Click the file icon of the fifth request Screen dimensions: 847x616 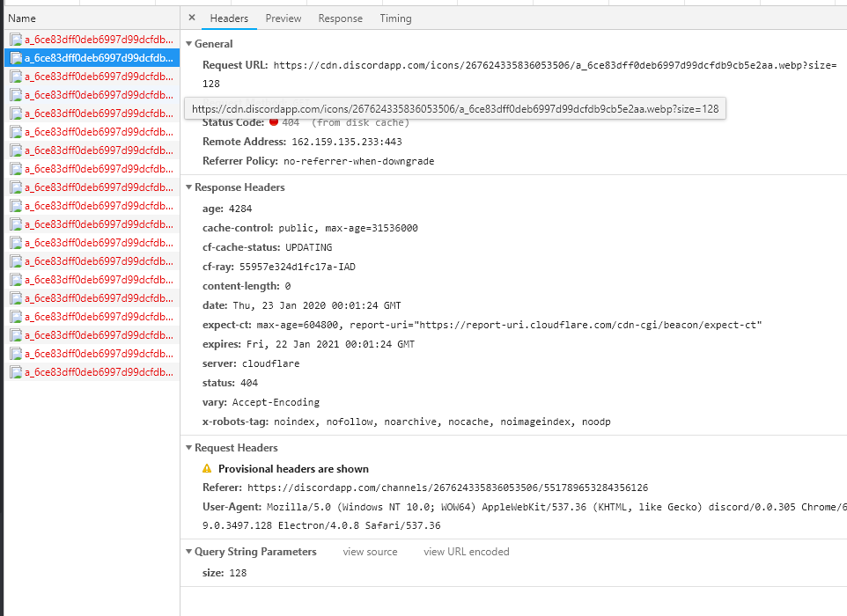pyautogui.click(x=15, y=114)
